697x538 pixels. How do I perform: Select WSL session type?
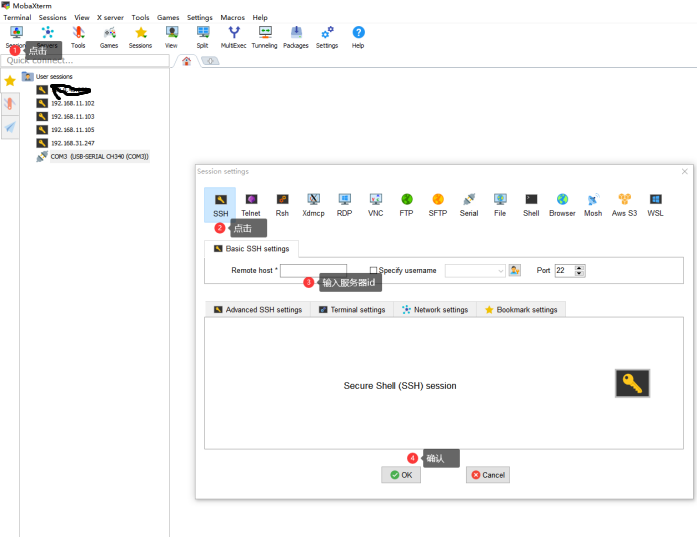point(656,205)
